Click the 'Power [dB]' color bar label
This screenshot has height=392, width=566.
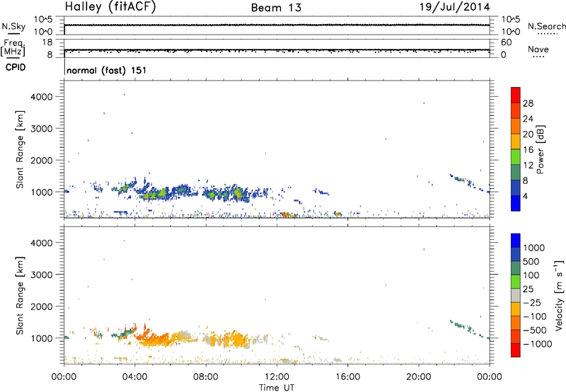point(540,149)
